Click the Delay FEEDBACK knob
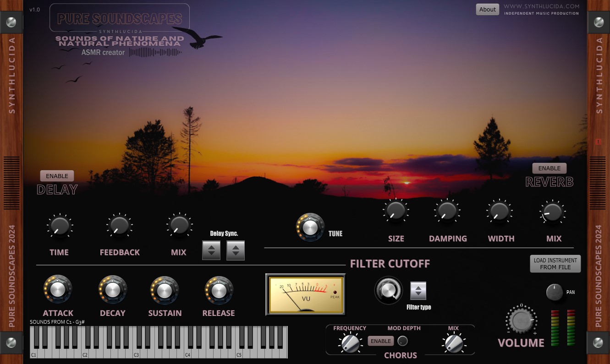 [x=120, y=226]
